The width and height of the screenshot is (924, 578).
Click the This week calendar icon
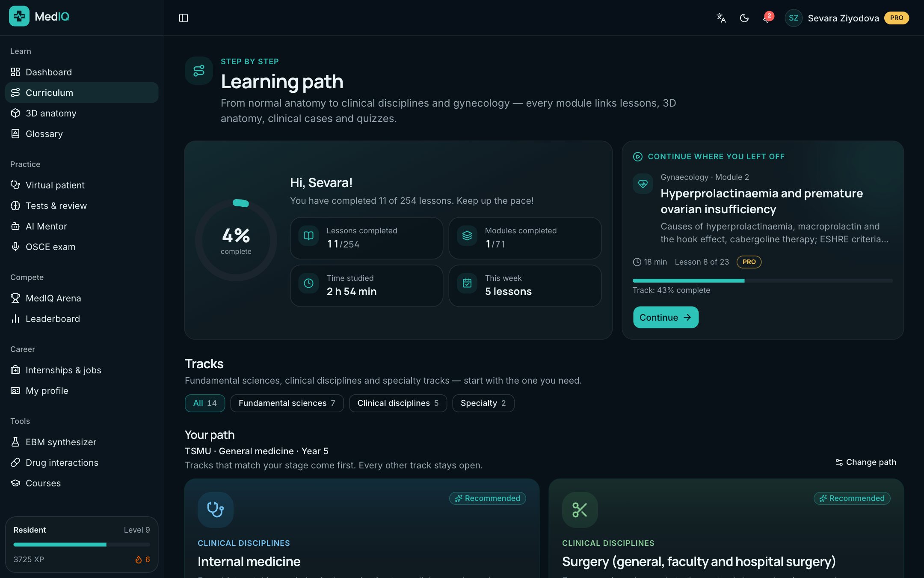point(467,283)
